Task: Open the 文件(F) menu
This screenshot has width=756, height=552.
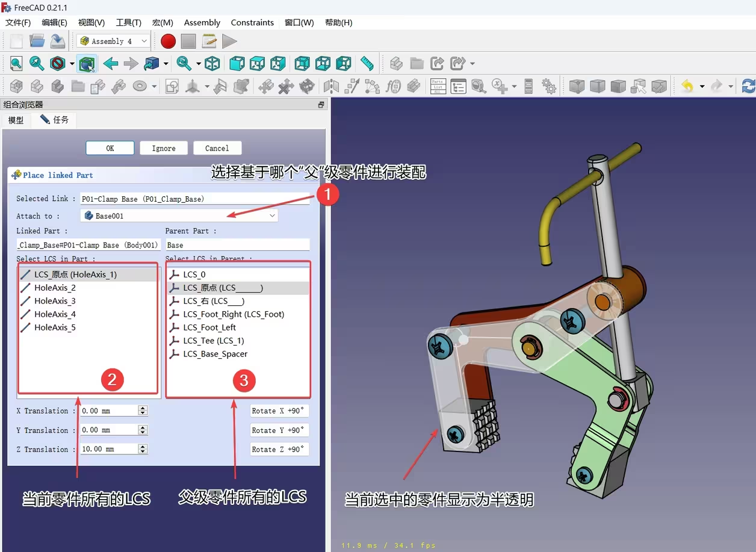Action: tap(18, 22)
